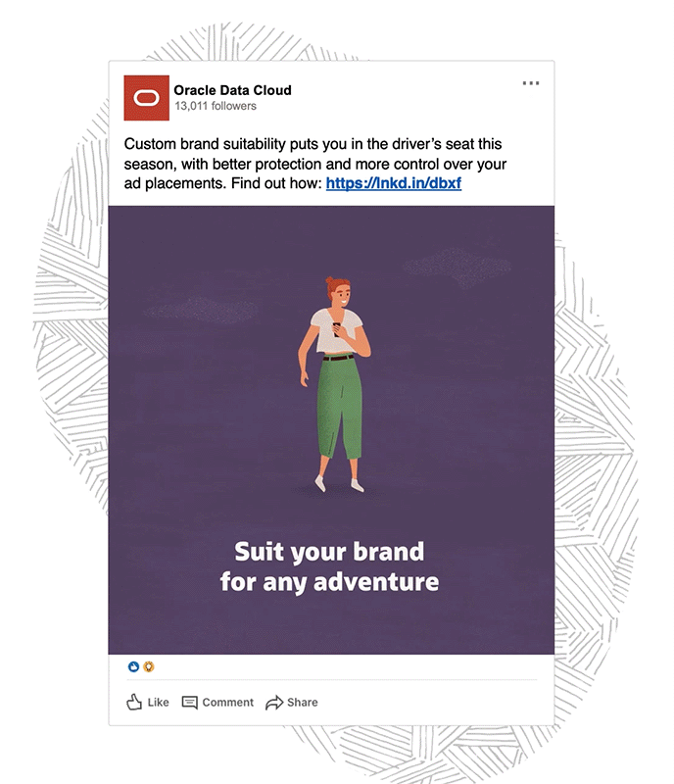Viewport: 674px width, 784px height.
Task: Click the phone held by the woman
Action: point(337,329)
